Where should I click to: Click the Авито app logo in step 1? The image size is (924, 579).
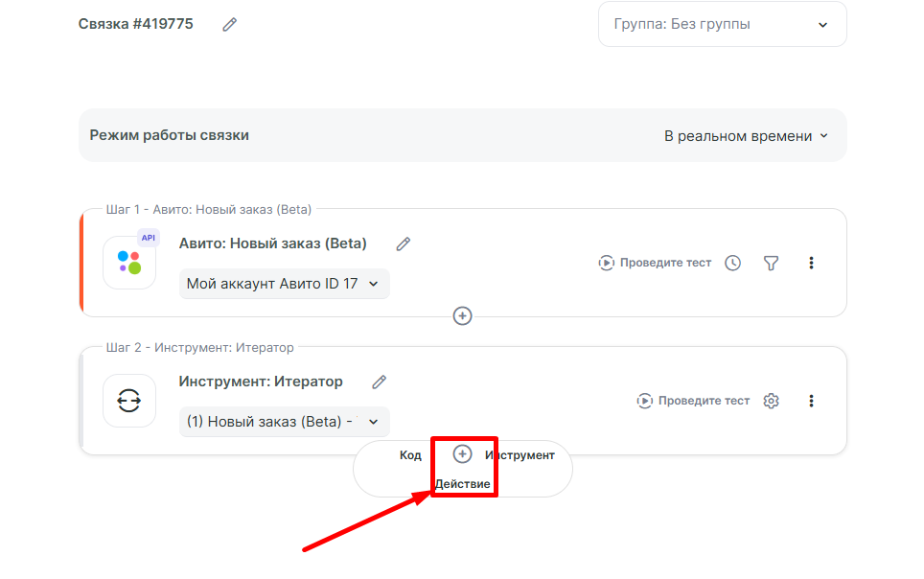click(x=129, y=263)
